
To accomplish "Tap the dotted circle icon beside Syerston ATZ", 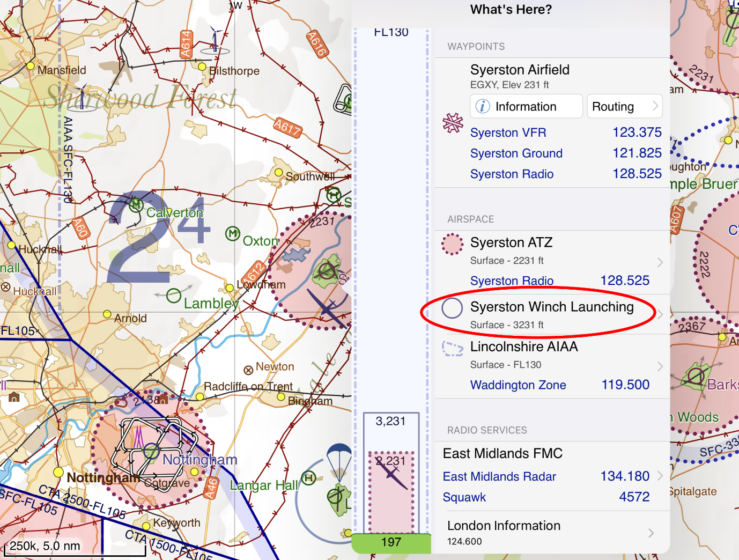I will [x=451, y=244].
